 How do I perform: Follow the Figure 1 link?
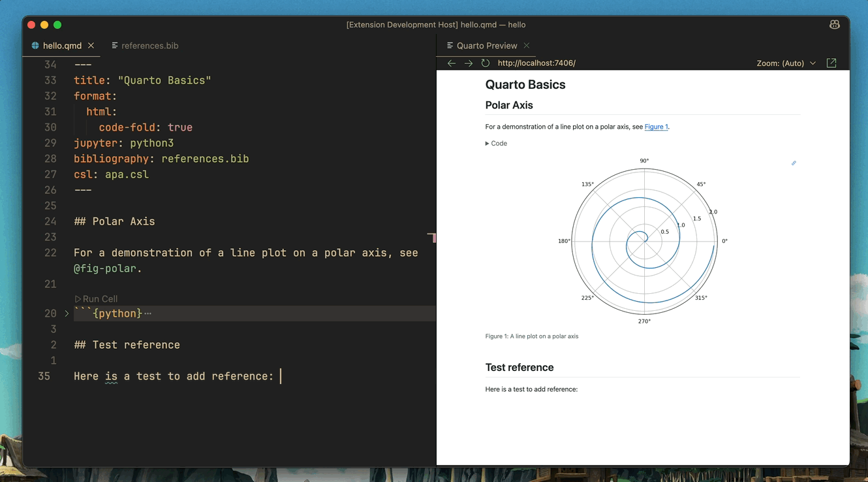click(x=656, y=127)
